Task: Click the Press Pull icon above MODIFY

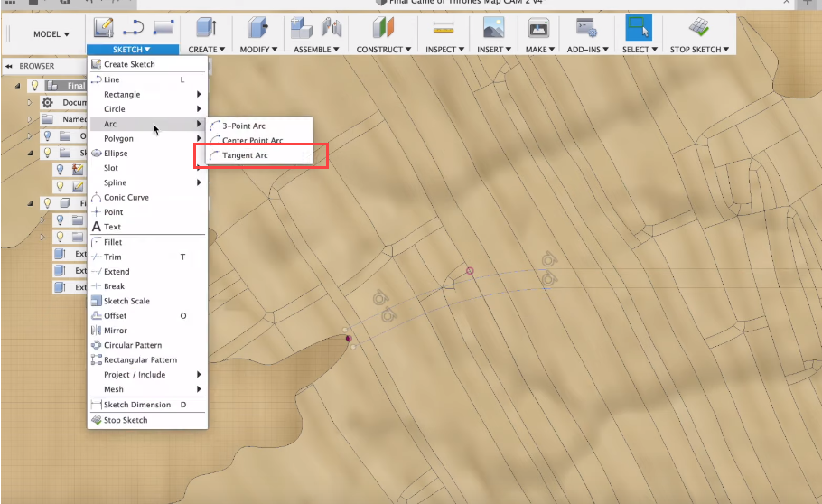Action: pyautogui.click(x=257, y=27)
